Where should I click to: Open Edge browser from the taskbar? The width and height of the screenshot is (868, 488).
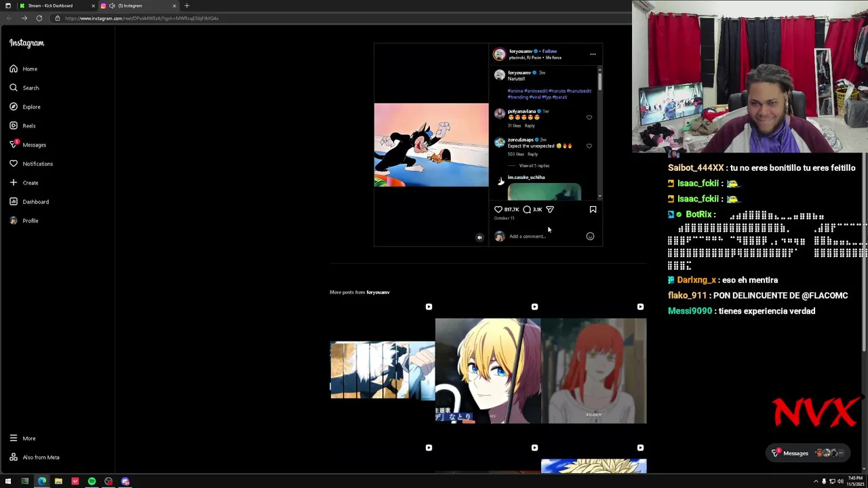tap(41, 481)
